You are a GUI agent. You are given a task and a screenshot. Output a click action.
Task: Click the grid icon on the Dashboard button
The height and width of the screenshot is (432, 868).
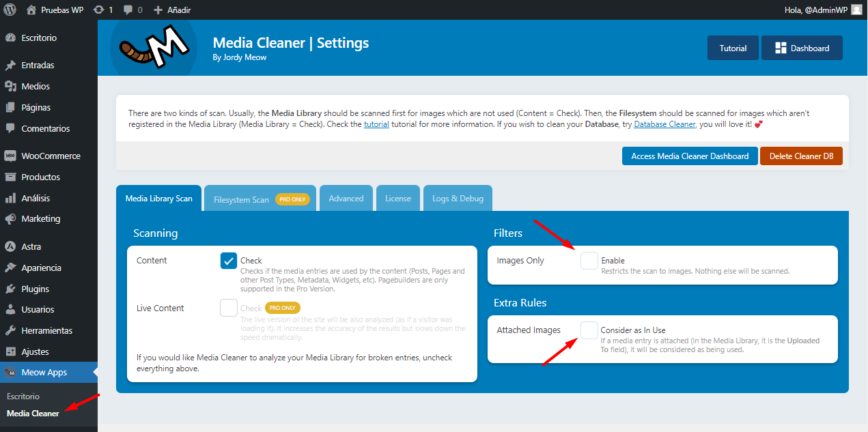(781, 48)
